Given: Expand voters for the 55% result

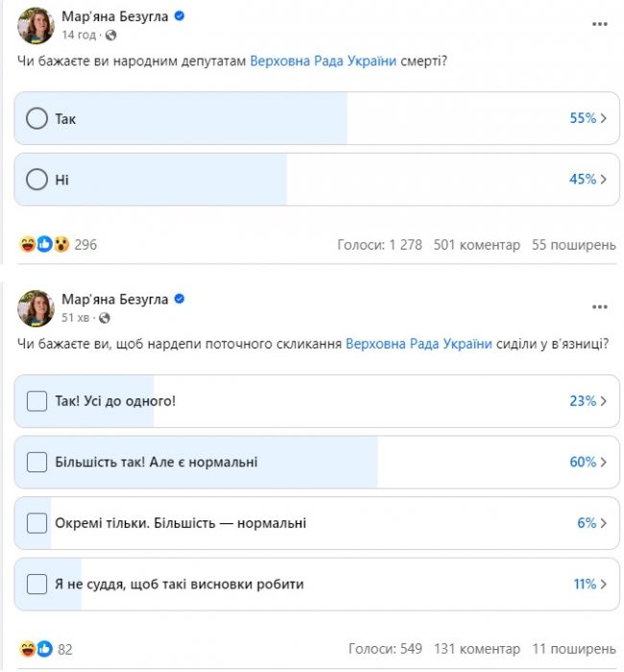Looking at the screenshot, I should (604, 118).
